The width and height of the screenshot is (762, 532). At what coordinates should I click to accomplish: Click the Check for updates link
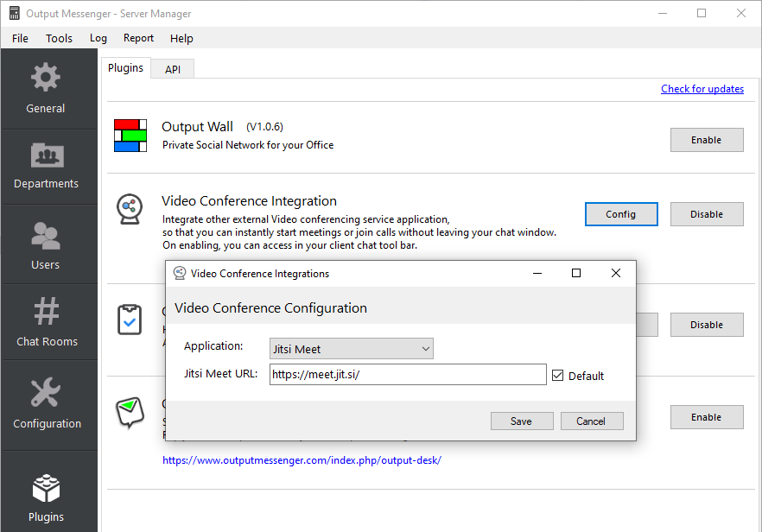pos(702,89)
